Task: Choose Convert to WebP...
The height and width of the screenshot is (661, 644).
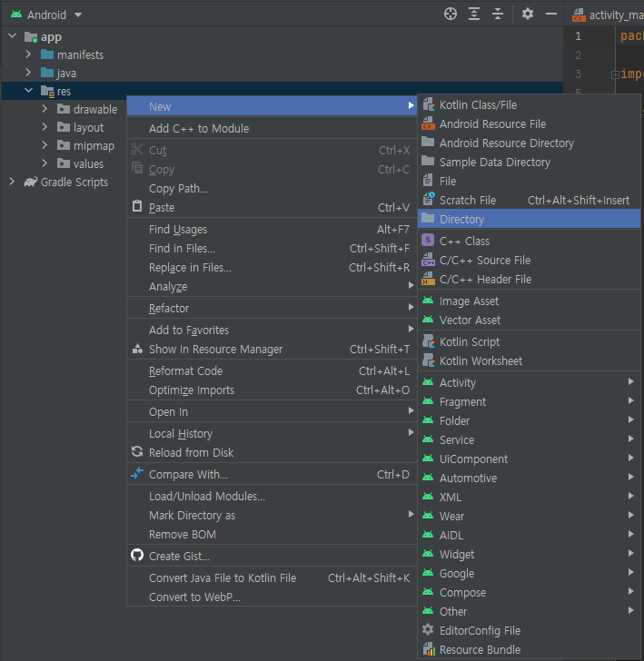Action: pos(272,597)
